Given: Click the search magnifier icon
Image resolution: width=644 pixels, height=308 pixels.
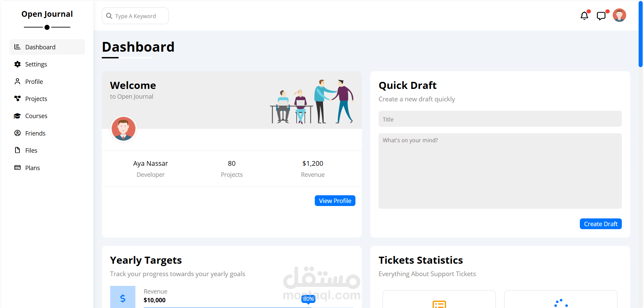Looking at the screenshot, I should coord(109,16).
